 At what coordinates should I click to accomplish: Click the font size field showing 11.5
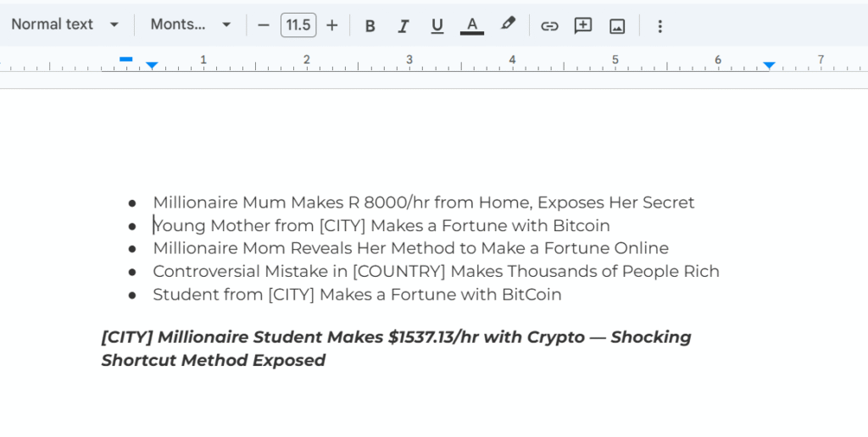(x=298, y=25)
